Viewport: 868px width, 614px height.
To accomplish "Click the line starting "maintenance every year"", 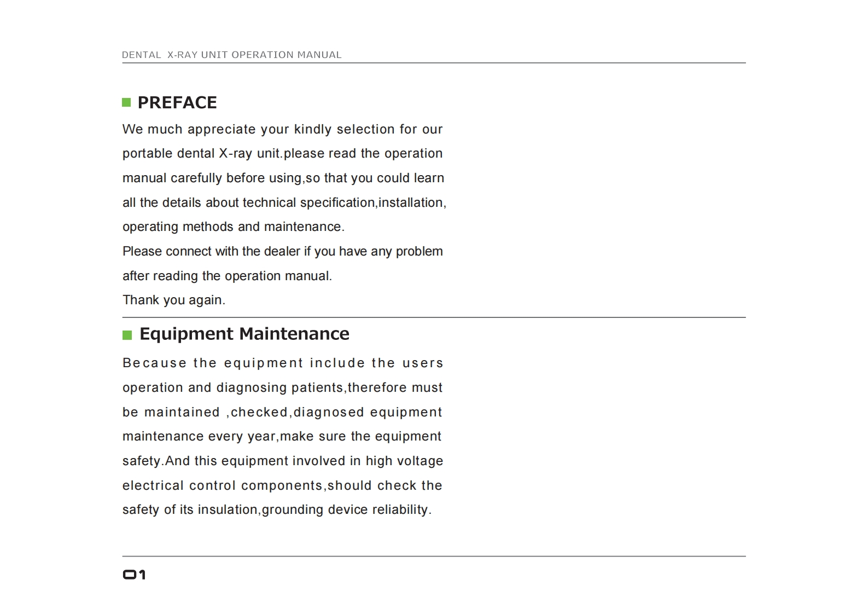I will point(282,436).
